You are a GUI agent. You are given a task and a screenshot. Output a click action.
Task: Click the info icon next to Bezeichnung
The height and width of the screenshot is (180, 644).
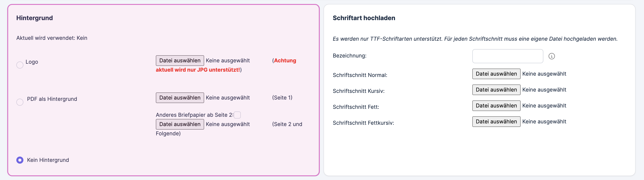pos(552,56)
